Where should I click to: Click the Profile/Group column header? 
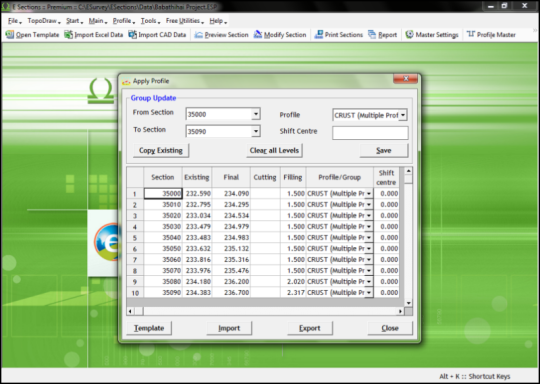(x=340, y=177)
